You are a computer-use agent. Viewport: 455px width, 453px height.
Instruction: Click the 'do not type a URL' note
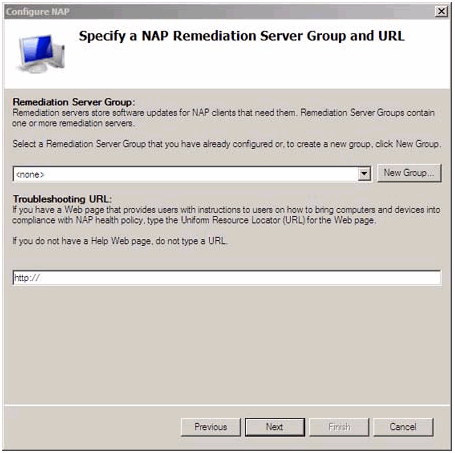(x=120, y=241)
